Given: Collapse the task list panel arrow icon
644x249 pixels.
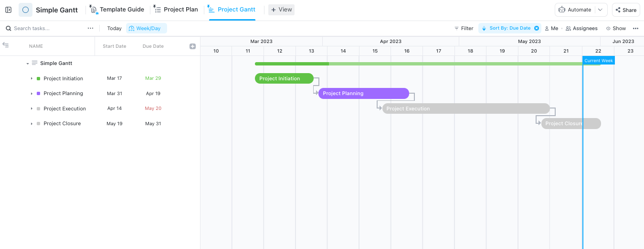Looking at the screenshot, I should (6, 45).
